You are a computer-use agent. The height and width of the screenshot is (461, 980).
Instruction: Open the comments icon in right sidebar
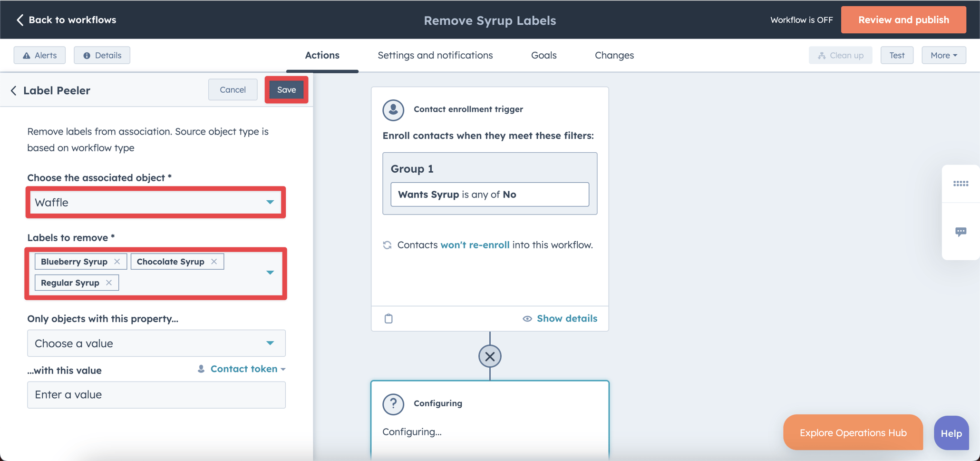coord(961,231)
